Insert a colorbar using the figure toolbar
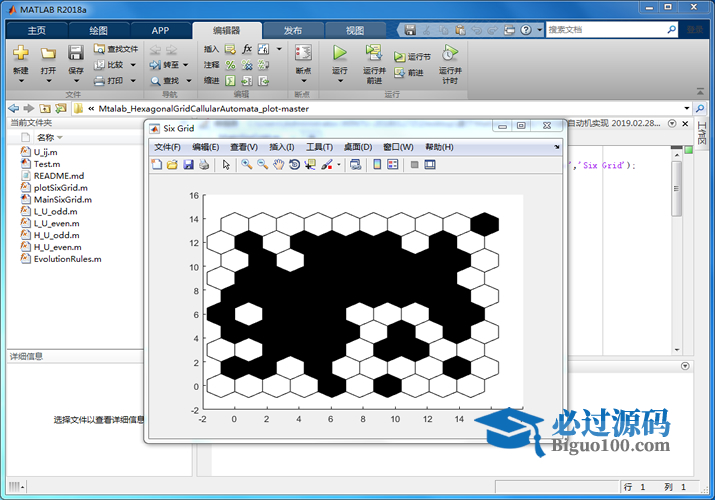The image size is (715, 500). point(377,164)
